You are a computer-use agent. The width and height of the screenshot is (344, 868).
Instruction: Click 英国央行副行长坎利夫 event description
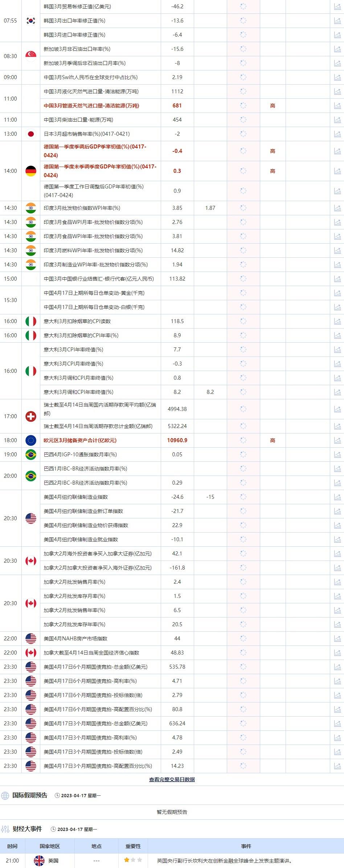click(225, 860)
